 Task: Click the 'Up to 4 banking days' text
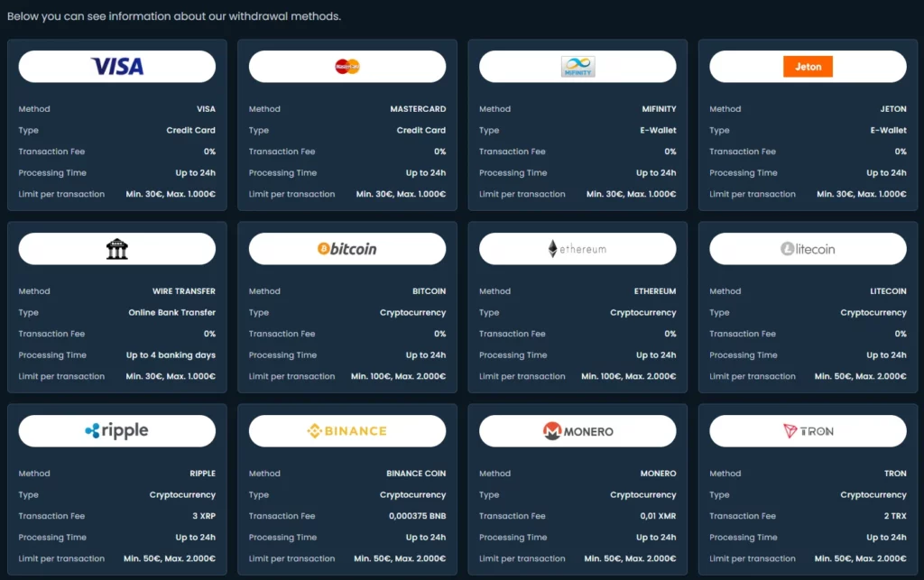pos(171,355)
